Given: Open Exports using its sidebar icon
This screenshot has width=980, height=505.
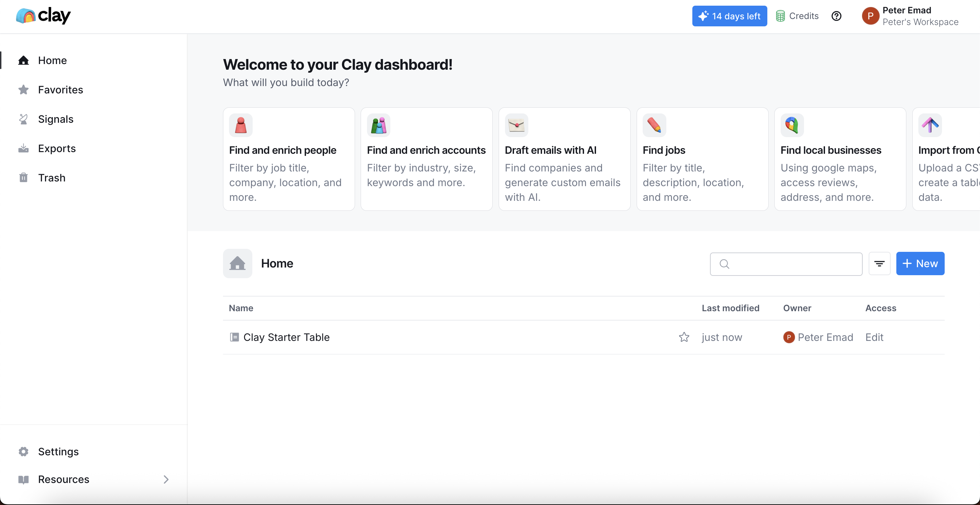Looking at the screenshot, I should coord(24,148).
